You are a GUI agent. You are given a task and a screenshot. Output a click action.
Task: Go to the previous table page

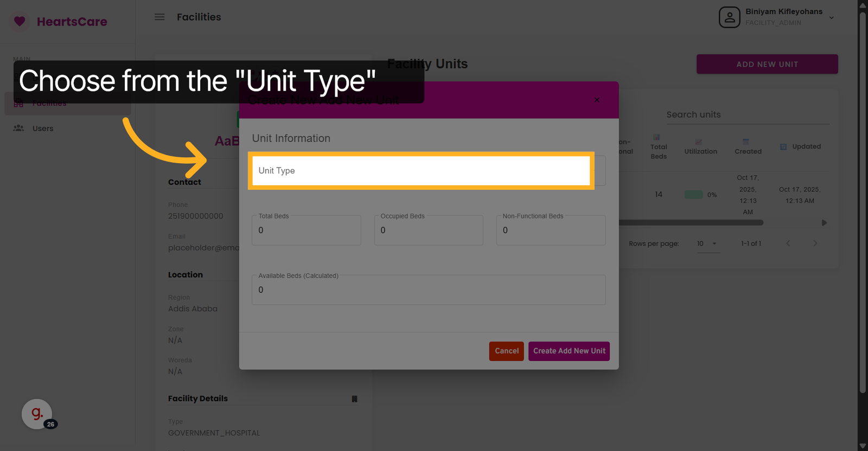[x=788, y=243]
